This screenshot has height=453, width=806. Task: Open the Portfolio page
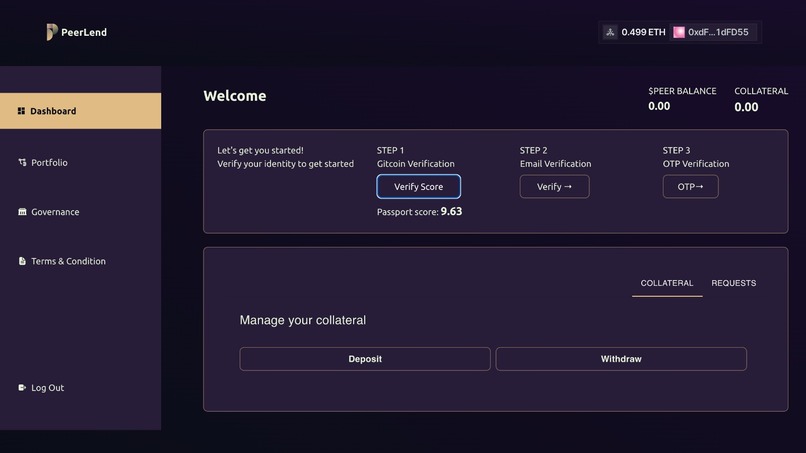click(49, 162)
